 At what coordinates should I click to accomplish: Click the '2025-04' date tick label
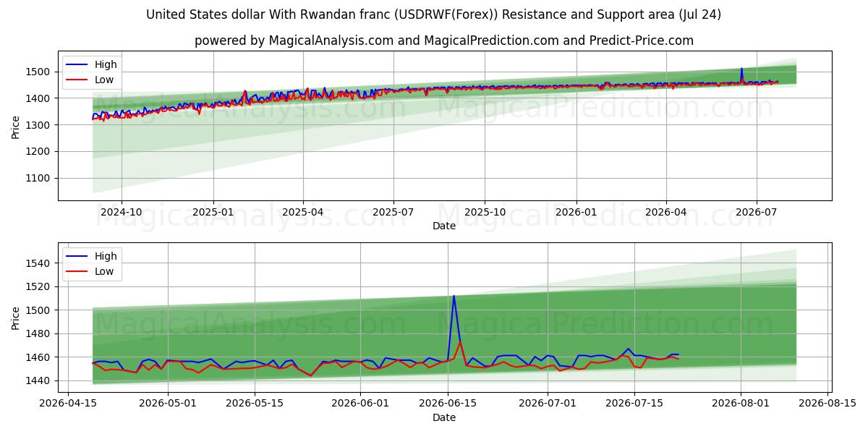(303, 211)
